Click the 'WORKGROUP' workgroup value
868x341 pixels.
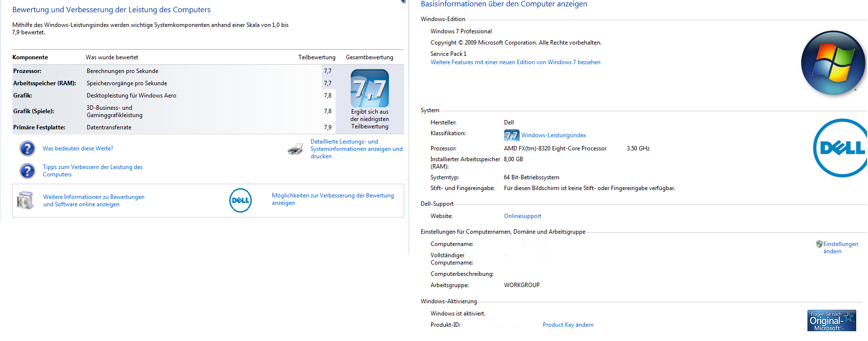[522, 285]
